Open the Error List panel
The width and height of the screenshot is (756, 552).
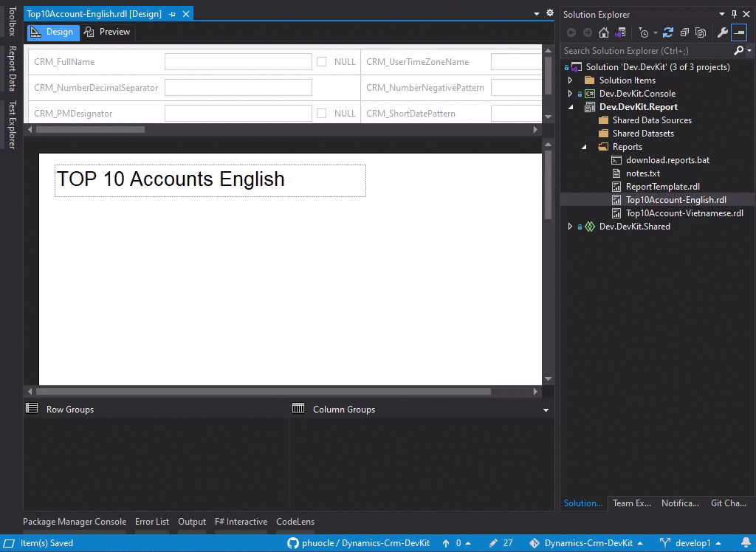point(152,521)
